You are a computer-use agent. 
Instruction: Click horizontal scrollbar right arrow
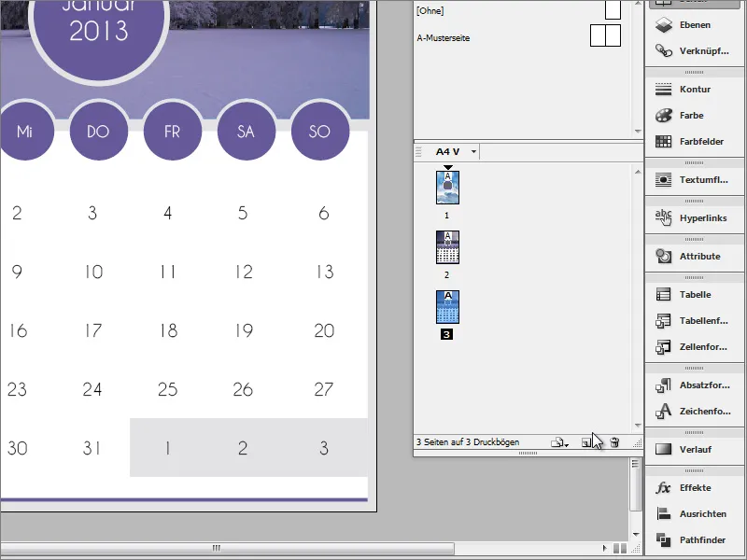click(x=605, y=548)
